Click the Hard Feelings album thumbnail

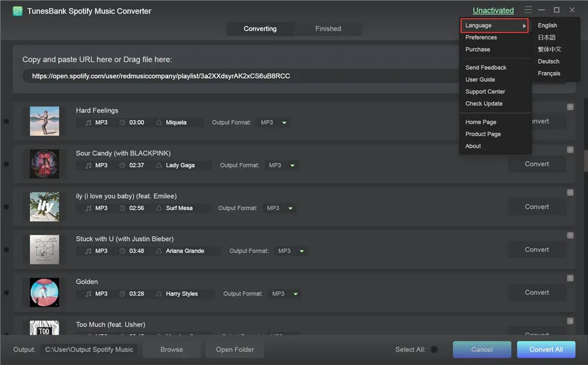click(44, 121)
